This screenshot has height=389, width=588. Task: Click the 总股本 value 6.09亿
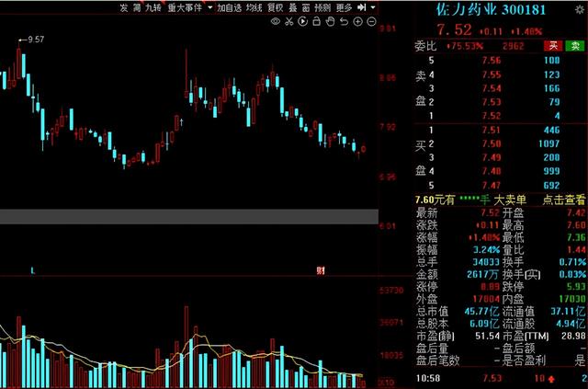pos(484,324)
